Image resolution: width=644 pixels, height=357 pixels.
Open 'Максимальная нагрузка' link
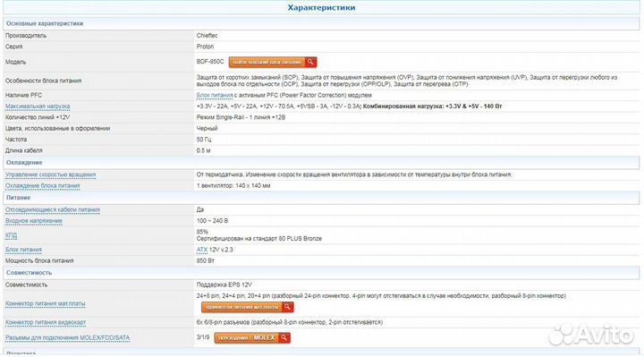[38, 106]
